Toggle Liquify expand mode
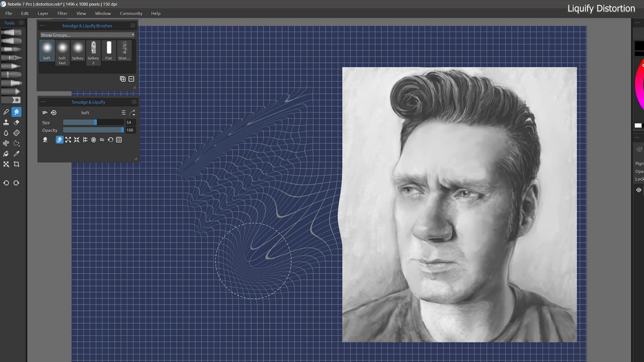 [68, 140]
